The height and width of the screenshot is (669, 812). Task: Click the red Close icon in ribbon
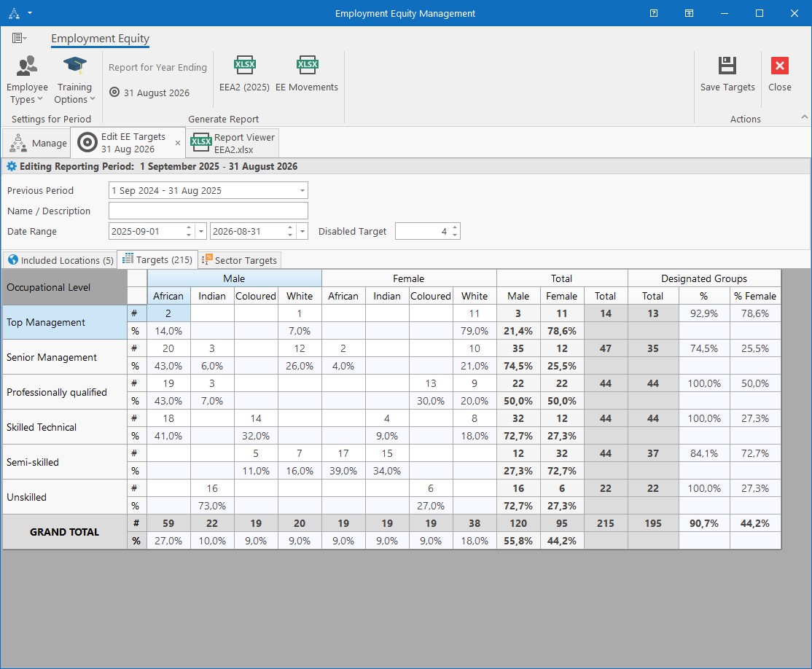[779, 66]
